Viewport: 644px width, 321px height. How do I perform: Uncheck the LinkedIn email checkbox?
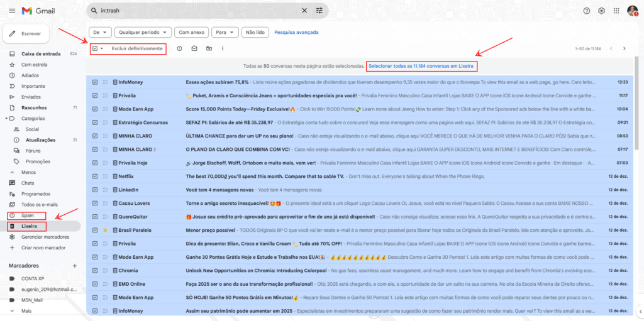pos(95,190)
